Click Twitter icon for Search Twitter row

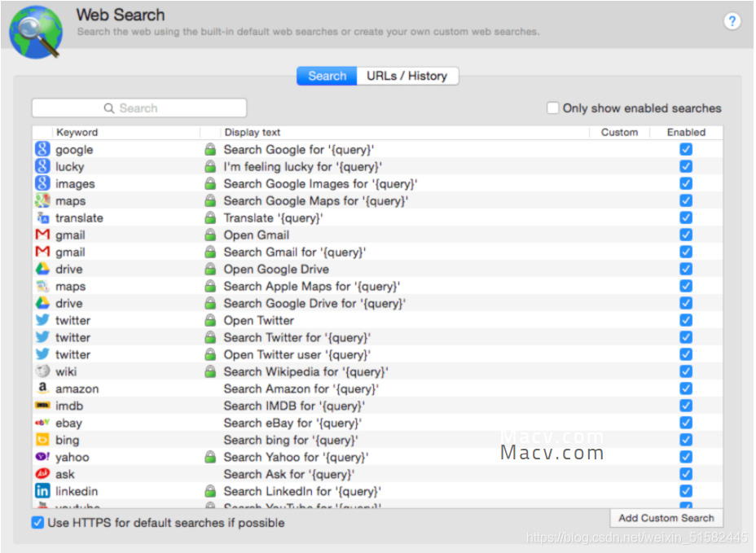42,337
